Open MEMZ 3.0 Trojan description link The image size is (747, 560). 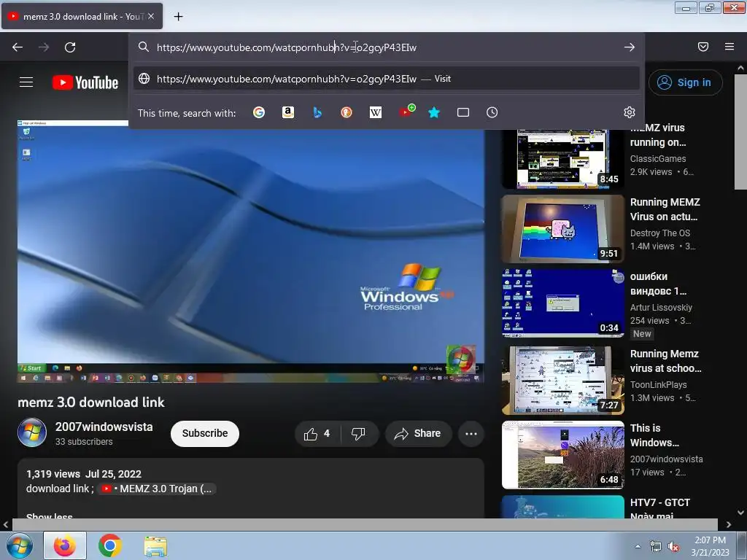pyautogui.click(x=158, y=489)
